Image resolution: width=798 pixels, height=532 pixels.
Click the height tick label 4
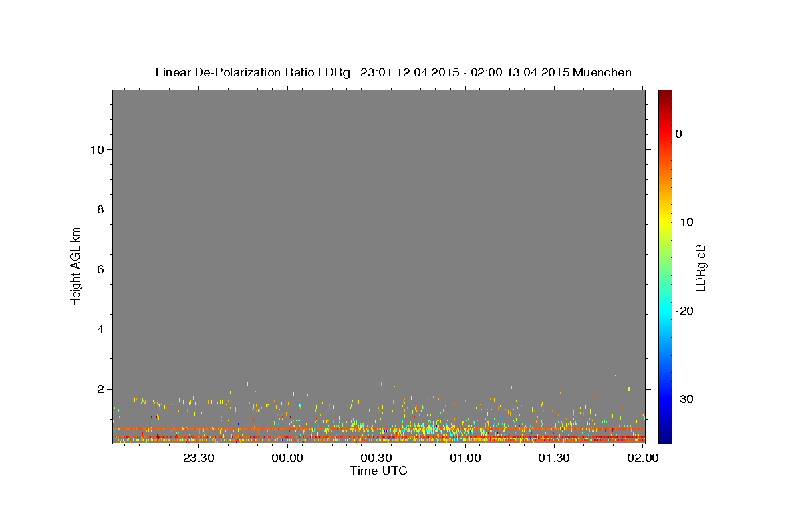99,329
